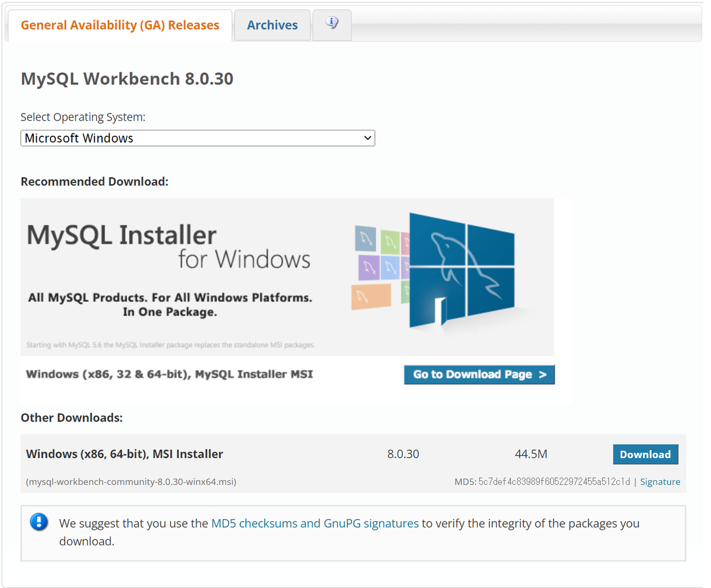Switch to the Archives tab

click(x=273, y=25)
